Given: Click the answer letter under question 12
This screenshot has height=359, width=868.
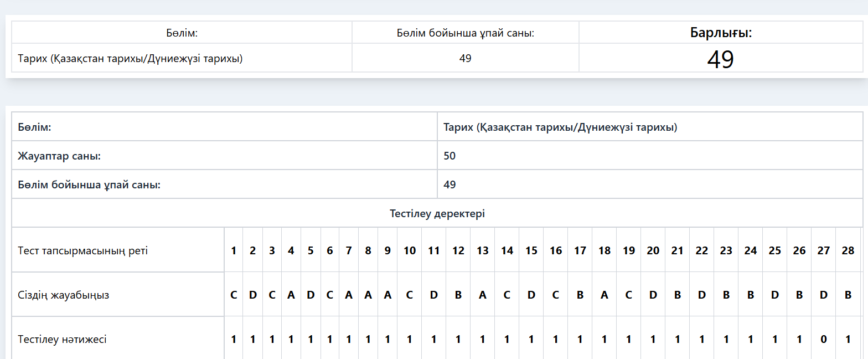Looking at the screenshot, I should [x=458, y=295].
